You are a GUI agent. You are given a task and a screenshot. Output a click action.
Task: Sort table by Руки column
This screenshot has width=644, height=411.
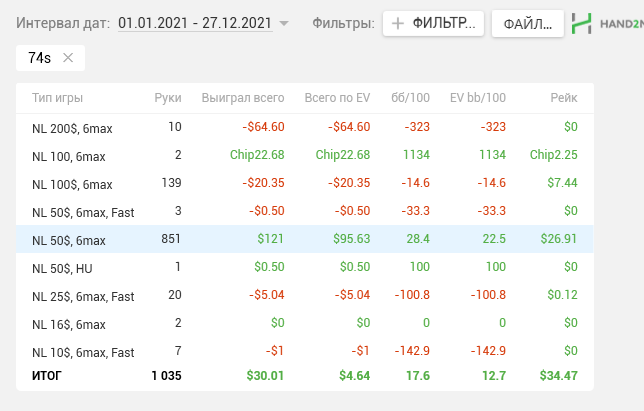coord(168,98)
